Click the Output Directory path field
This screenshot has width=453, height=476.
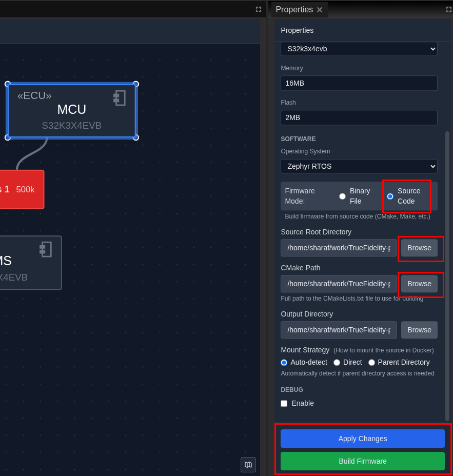coord(339,330)
